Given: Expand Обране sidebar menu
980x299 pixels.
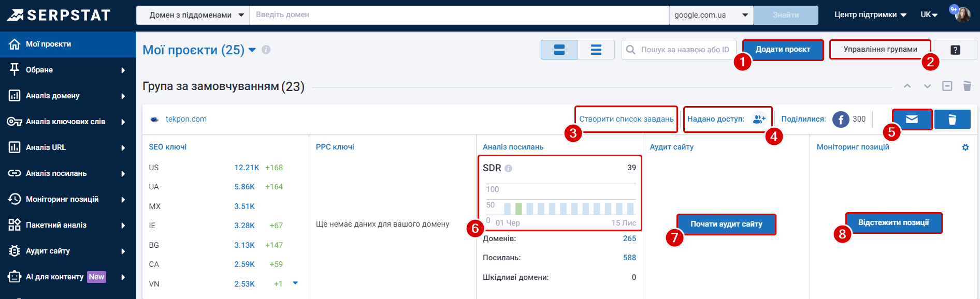Looking at the screenshot, I should point(68,70).
